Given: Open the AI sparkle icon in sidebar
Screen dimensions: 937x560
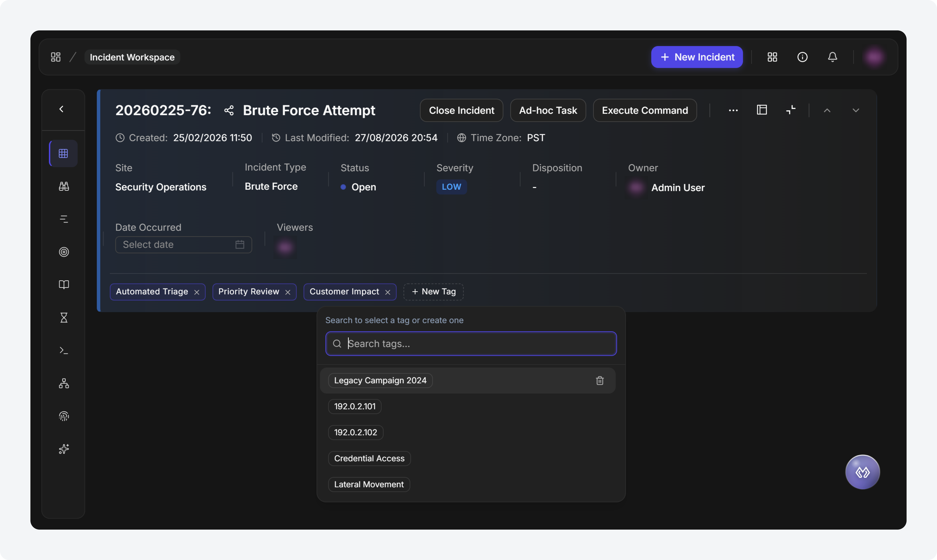Looking at the screenshot, I should pyautogui.click(x=64, y=449).
